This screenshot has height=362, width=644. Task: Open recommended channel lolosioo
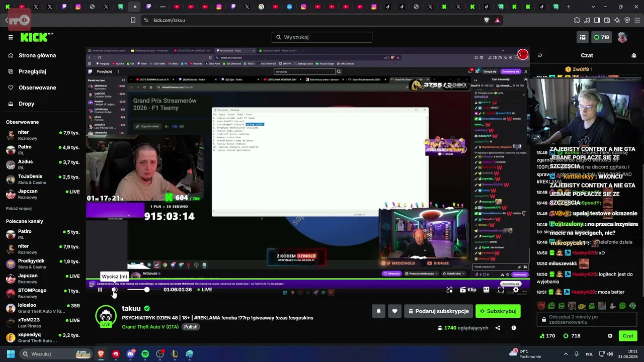43,308
